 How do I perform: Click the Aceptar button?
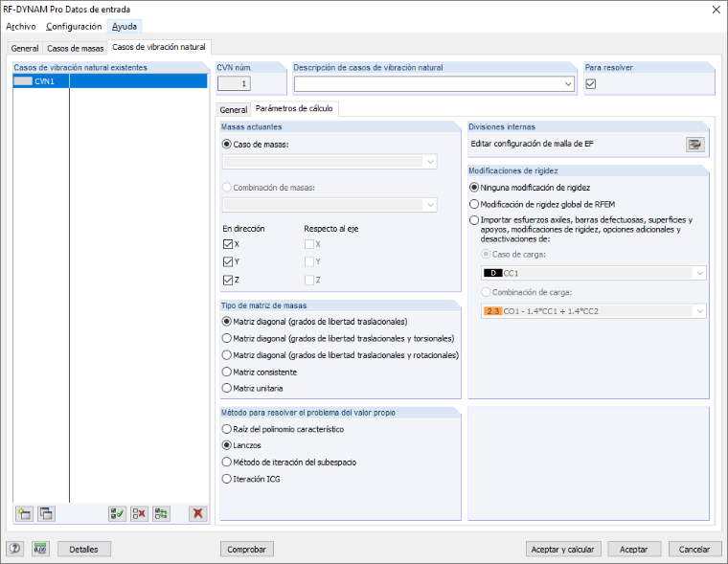pos(634,549)
